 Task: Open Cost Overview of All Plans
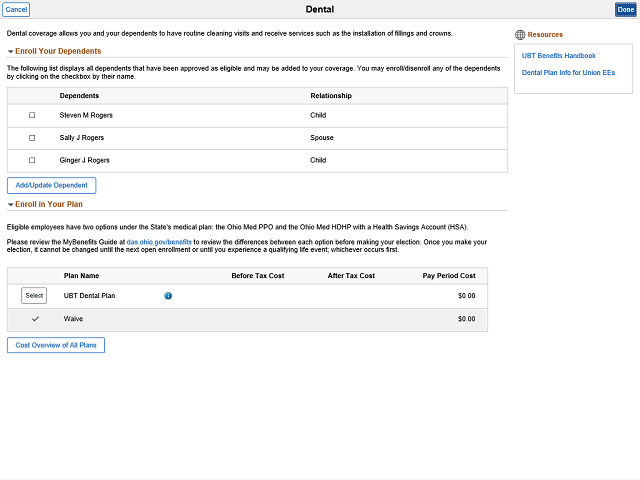tap(56, 345)
